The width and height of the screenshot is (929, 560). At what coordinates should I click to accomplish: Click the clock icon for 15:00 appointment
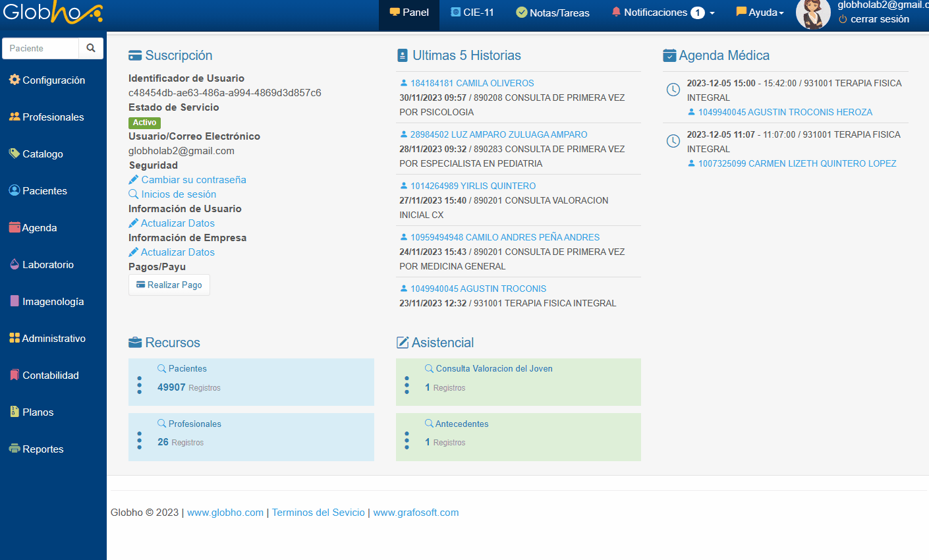[x=673, y=90]
